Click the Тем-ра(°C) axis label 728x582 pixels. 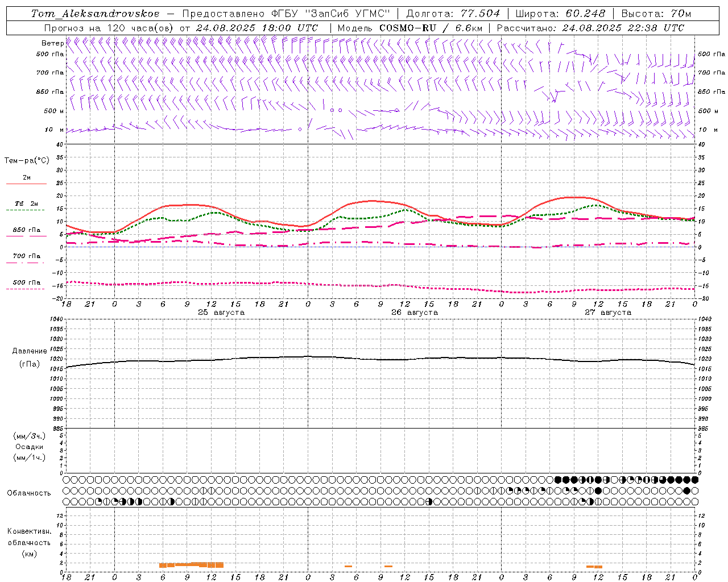27,161
